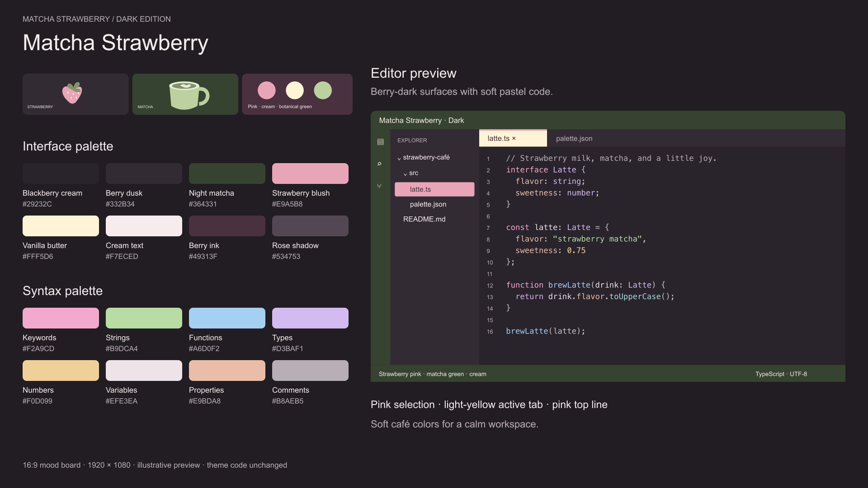Select the Numbers syntax swatch
The width and height of the screenshot is (868, 488).
(61, 371)
